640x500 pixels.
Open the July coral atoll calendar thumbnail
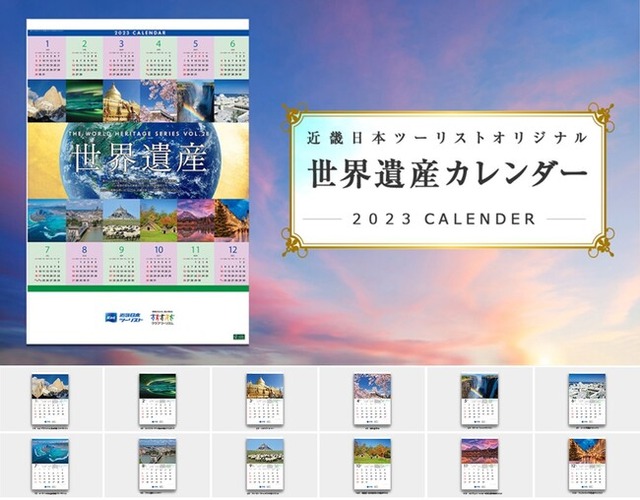(x=50, y=465)
